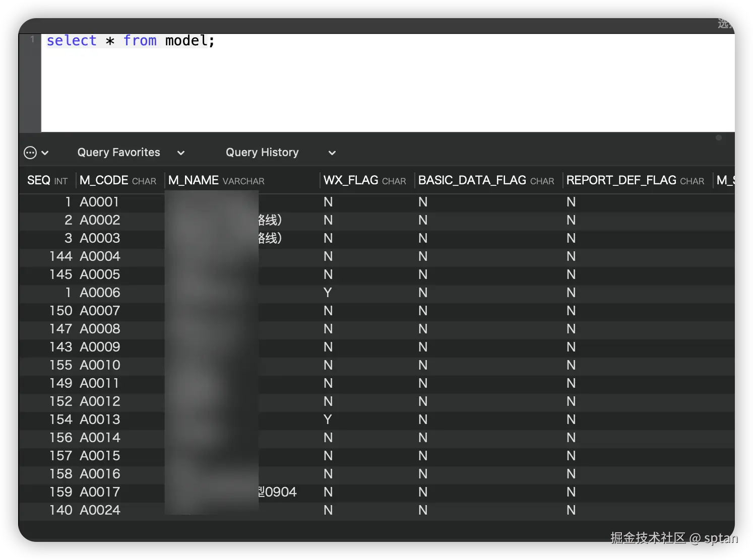Click SEQ value 149
Viewport: 753px width, 560px height.
[x=61, y=383]
